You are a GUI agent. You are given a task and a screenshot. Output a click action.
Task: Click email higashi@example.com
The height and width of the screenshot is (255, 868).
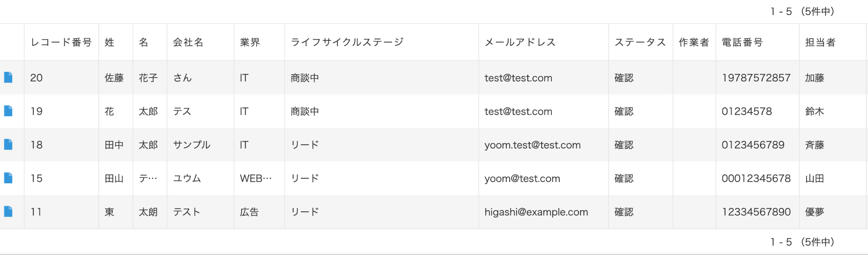[x=536, y=212]
